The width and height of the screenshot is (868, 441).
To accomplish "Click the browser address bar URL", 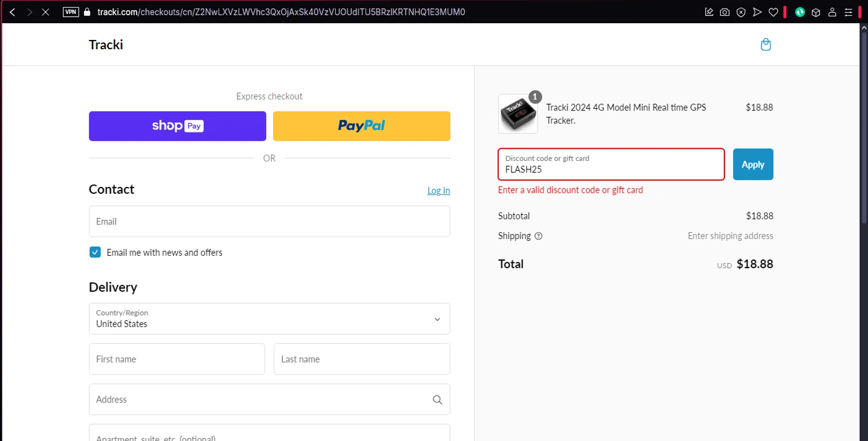I will click(x=281, y=12).
